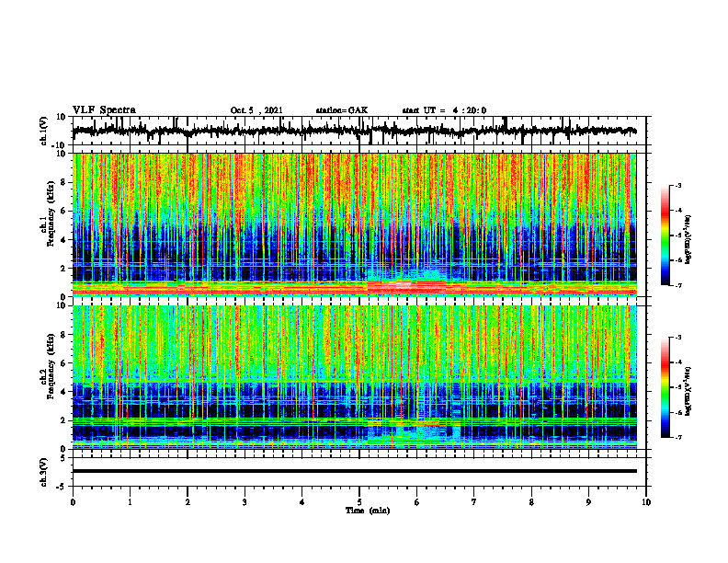Click the ch.2 spectrogram color bar
This screenshot has height=563, width=728.
(x=665, y=387)
